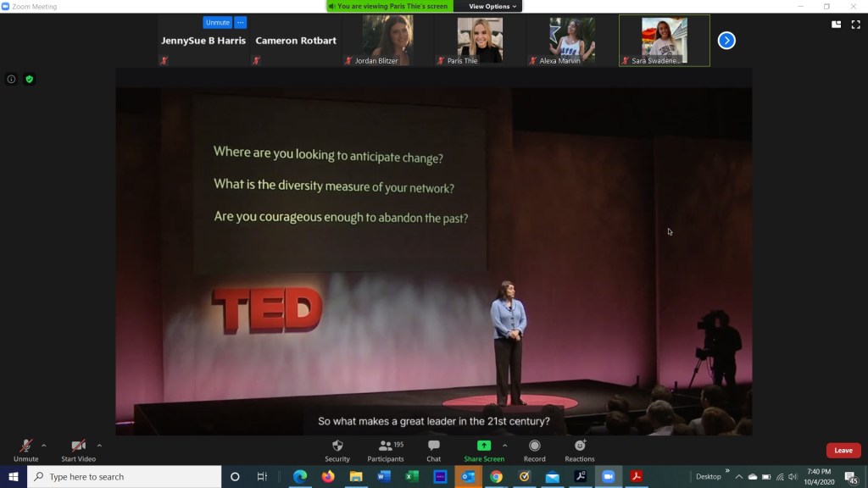Click the red Leave button
The width and height of the screenshot is (868, 488).
coord(843,450)
